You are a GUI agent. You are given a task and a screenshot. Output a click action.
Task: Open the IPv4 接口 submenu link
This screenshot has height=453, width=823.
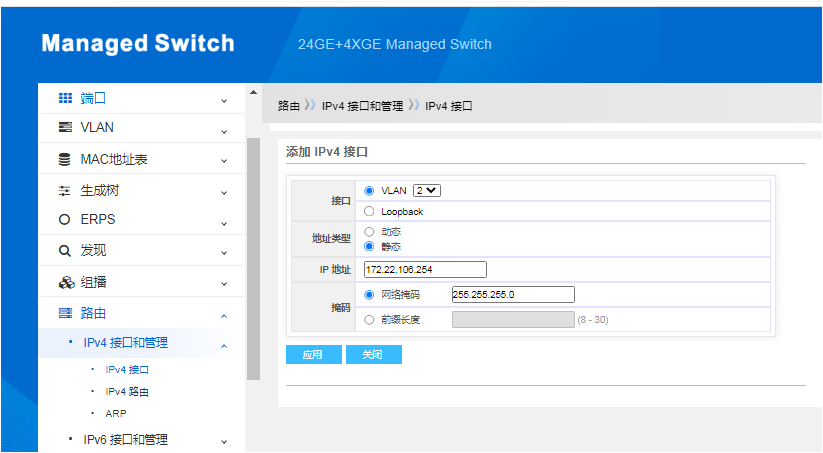(x=127, y=370)
